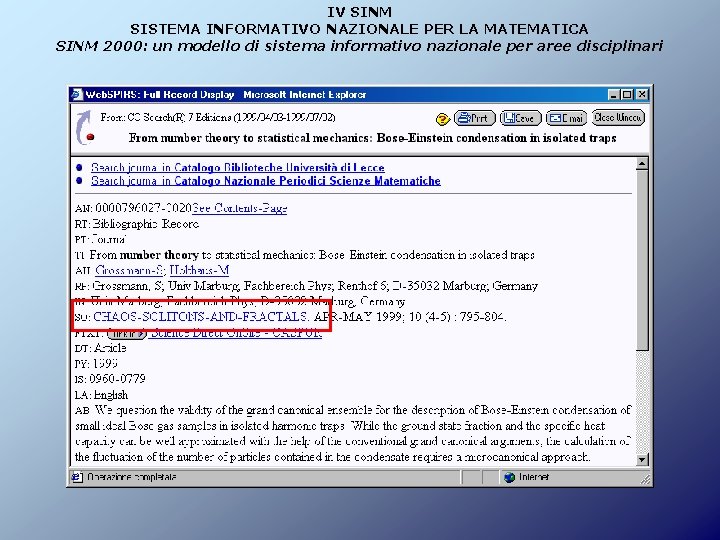Open the CHAOS-SOLITONS-AND-FRACTALS source link
The height and width of the screenshot is (540, 720).
pos(200,317)
